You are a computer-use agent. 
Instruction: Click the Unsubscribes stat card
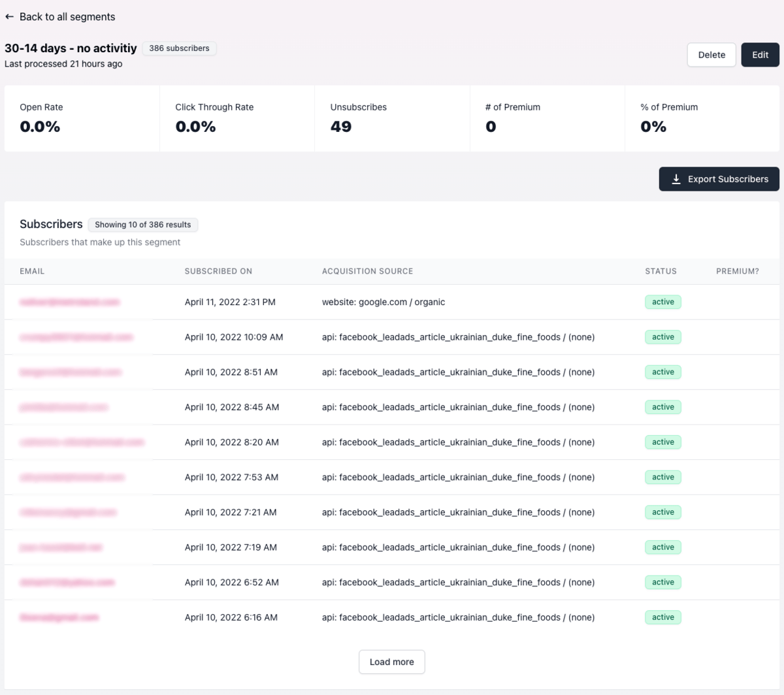click(x=392, y=118)
